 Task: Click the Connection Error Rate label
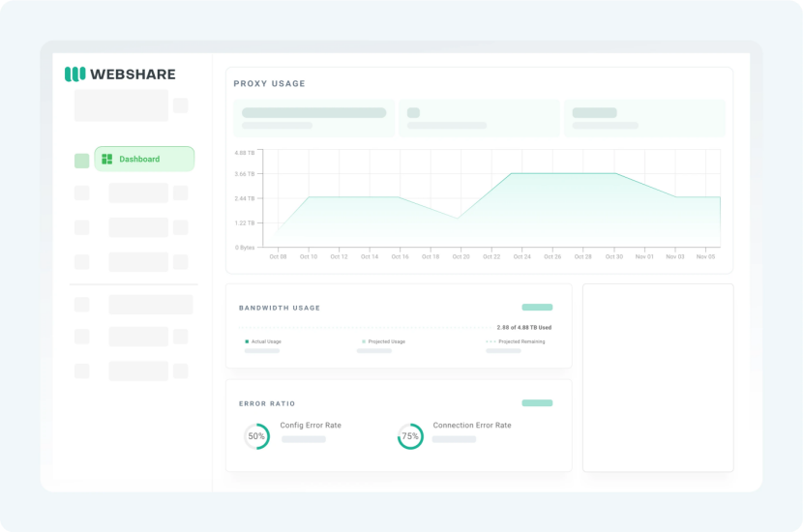click(472, 426)
